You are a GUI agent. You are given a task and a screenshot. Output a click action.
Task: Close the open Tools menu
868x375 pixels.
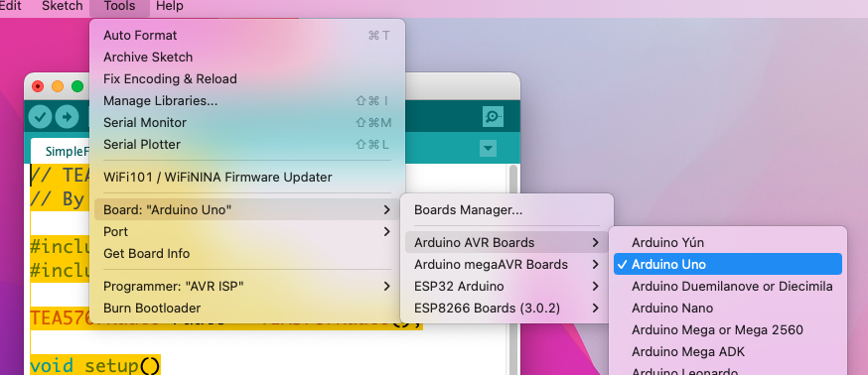119,7
